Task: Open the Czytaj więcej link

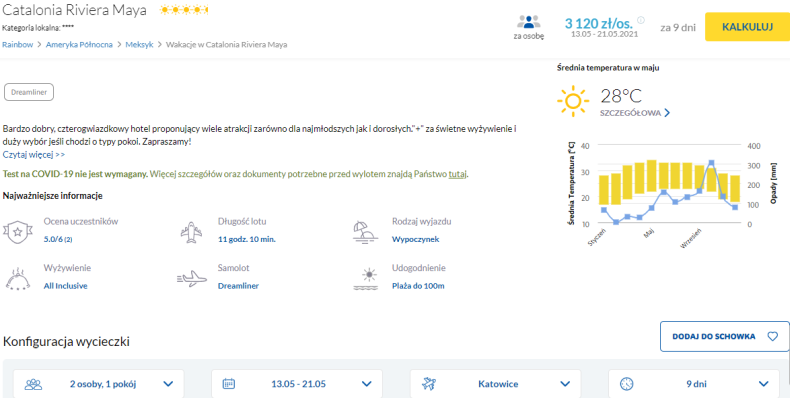Action: [34, 154]
